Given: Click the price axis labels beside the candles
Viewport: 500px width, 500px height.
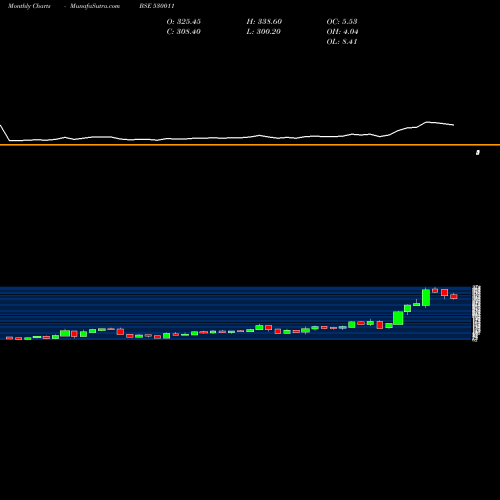Looking at the screenshot, I should tap(476, 313).
